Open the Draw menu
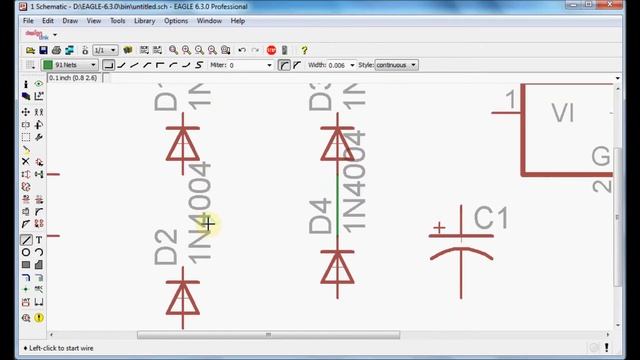 click(70, 21)
